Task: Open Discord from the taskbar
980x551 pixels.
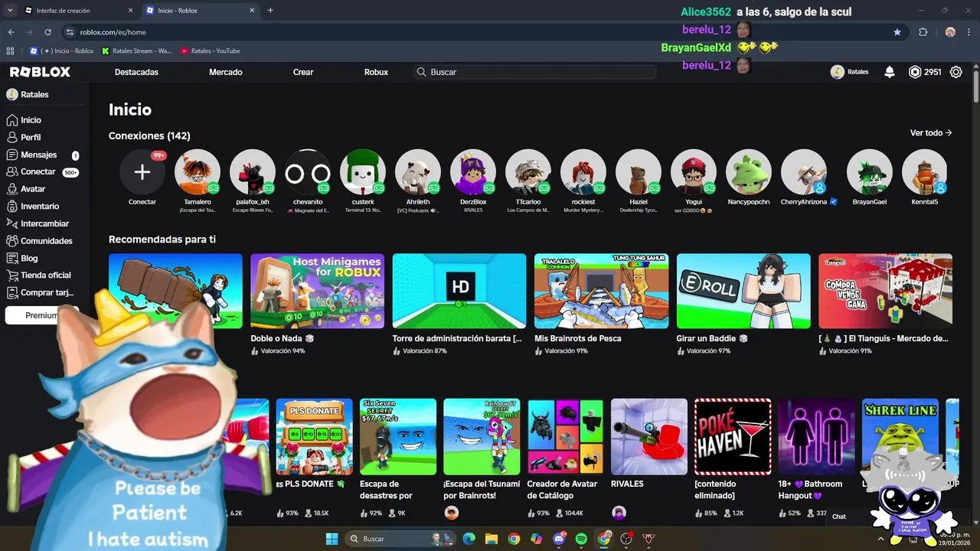Action: [x=559, y=539]
